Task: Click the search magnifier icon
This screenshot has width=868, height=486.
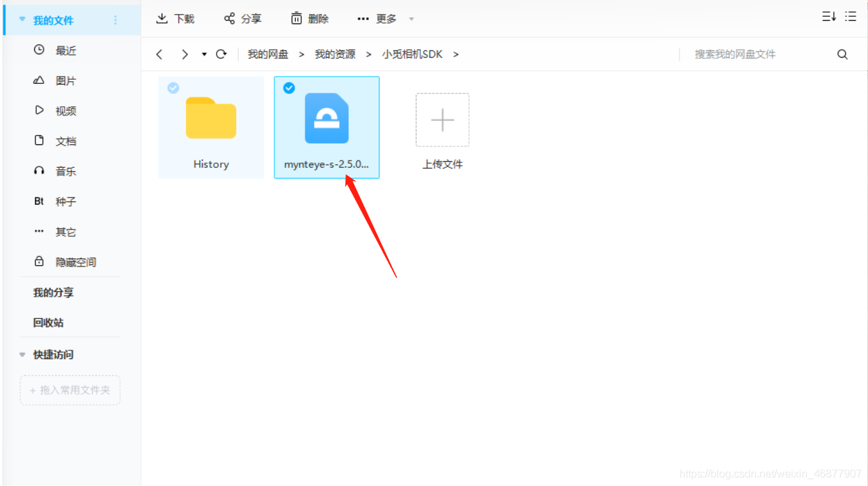Action: [x=843, y=54]
